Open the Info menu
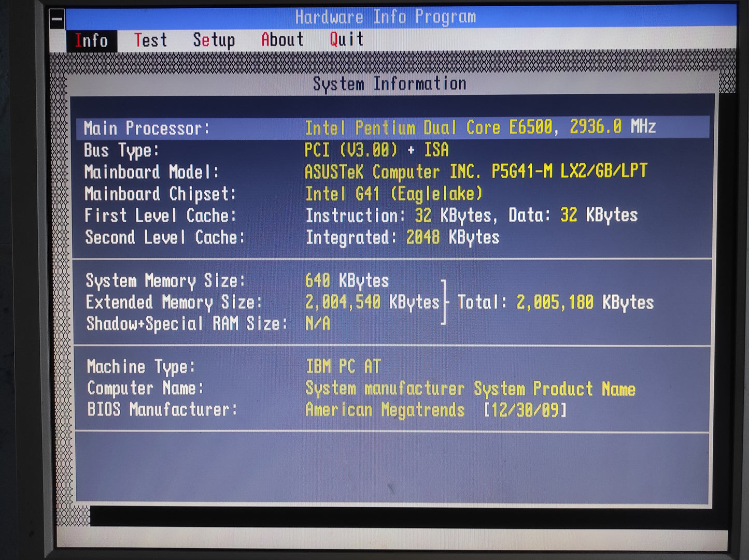749x560 pixels. [91, 40]
